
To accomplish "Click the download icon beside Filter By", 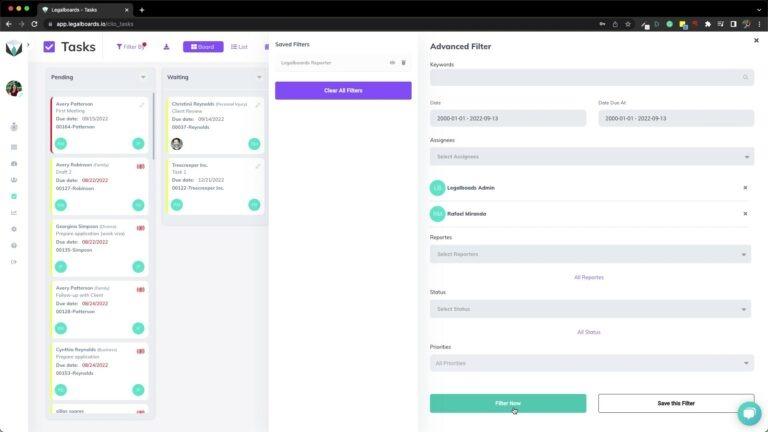I will (x=167, y=47).
